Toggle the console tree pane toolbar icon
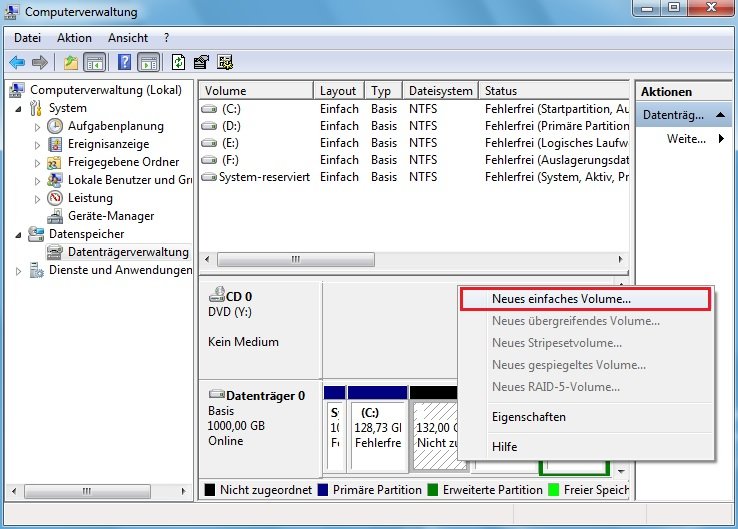 pos(95,62)
